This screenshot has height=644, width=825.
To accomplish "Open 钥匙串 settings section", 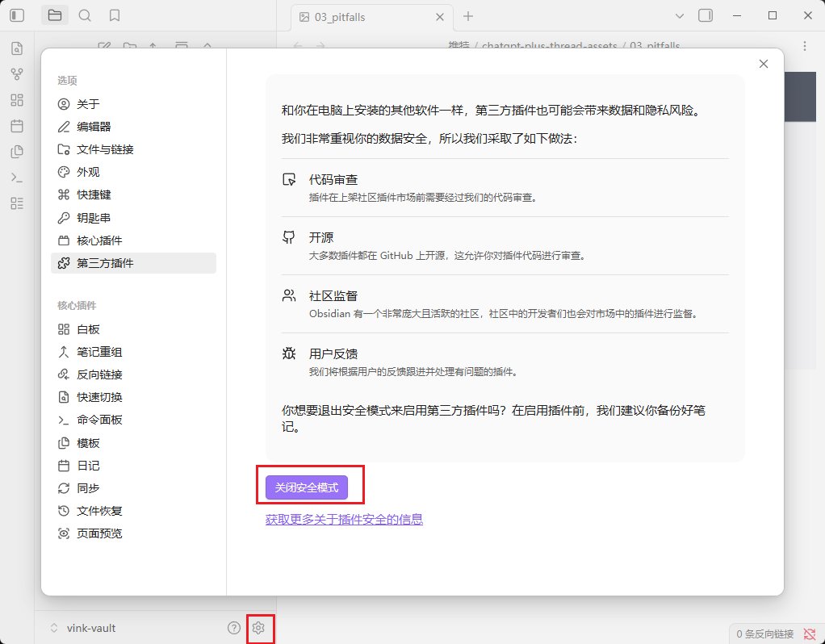I will click(x=134, y=218).
